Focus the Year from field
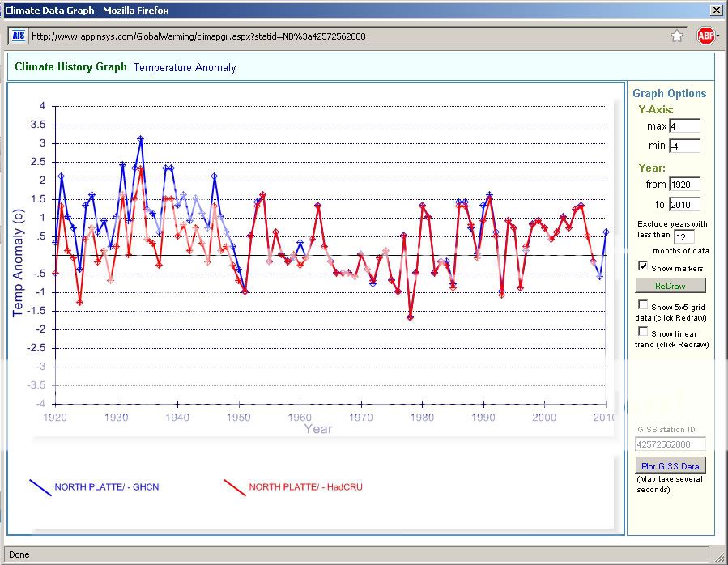728x565 pixels. (x=684, y=185)
